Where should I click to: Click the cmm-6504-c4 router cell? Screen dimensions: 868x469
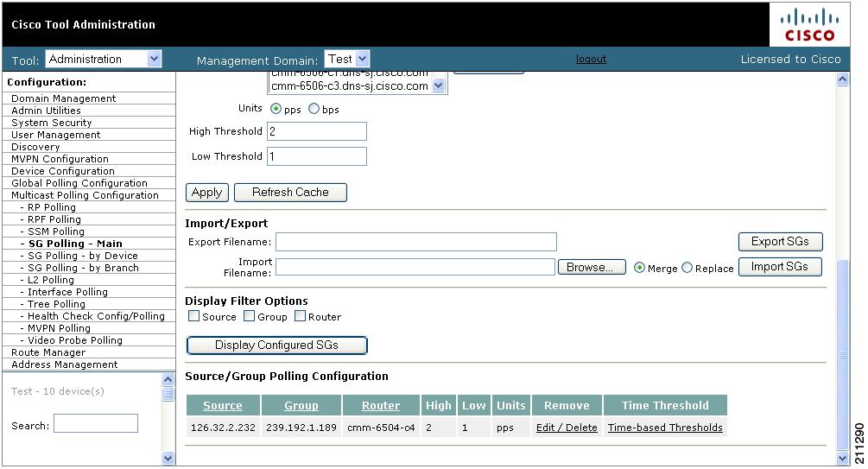(381, 428)
